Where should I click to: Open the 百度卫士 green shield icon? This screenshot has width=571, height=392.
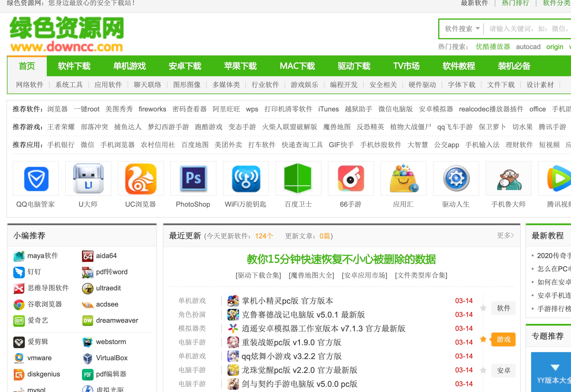298,179
